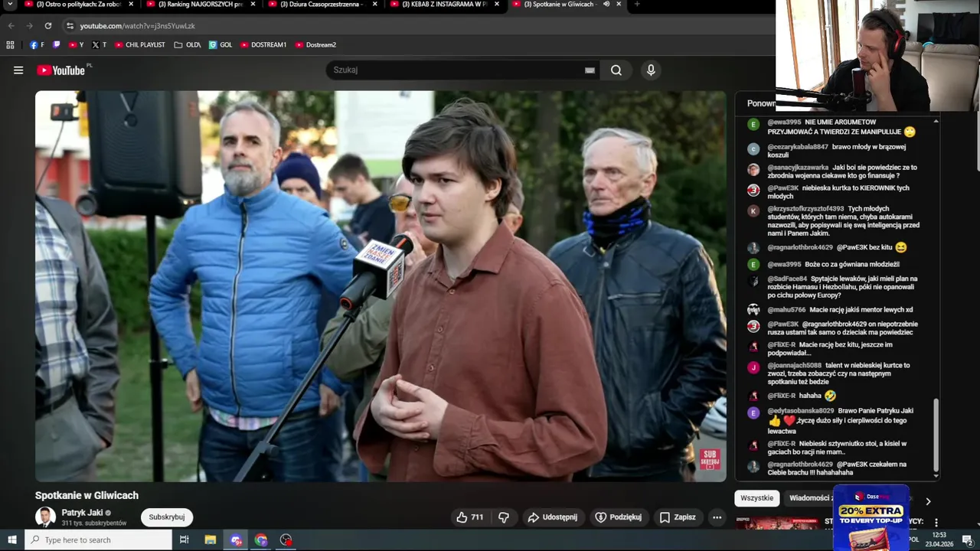Screen dimensions: 980x551
Task: Dislike the video with thumbs-down
Action: [x=504, y=517]
